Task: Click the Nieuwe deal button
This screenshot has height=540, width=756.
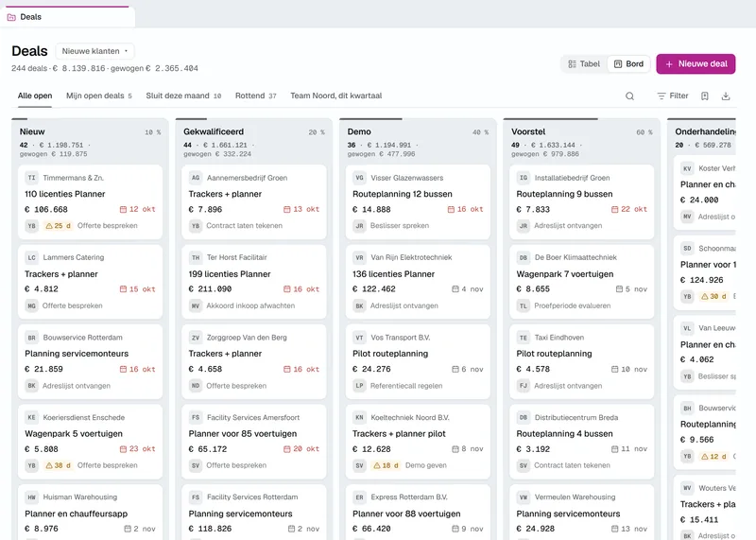Action: click(696, 64)
